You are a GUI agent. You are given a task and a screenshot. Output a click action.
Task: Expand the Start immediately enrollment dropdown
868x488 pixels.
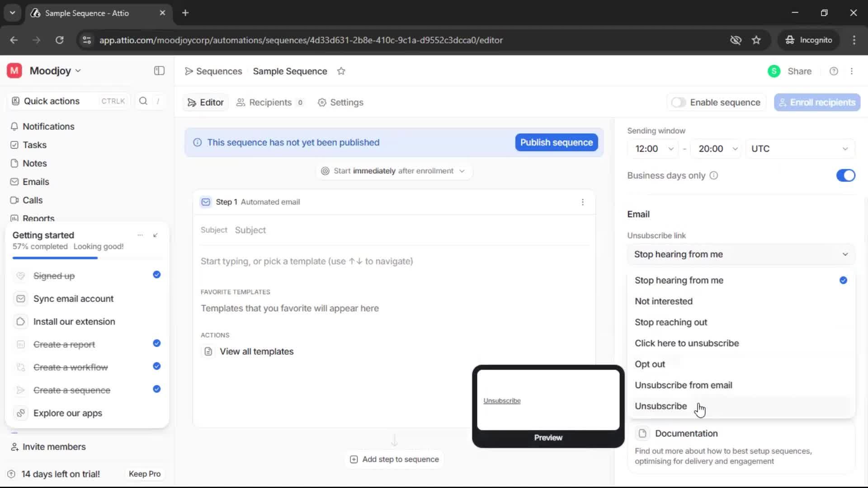462,171
